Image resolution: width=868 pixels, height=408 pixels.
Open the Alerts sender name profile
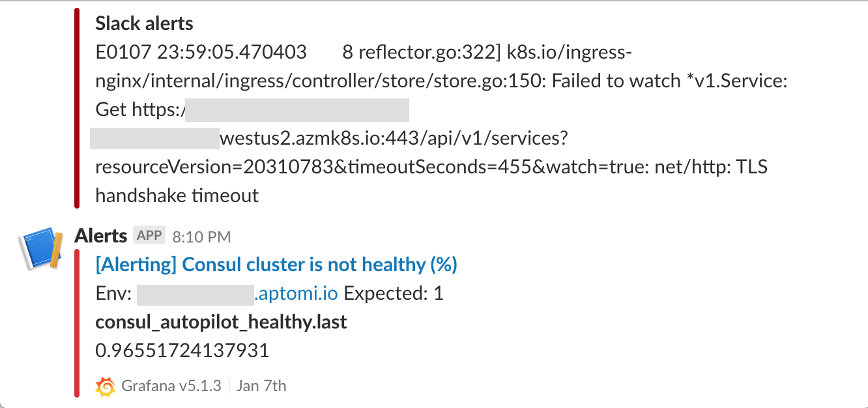(x=101, y=235)
